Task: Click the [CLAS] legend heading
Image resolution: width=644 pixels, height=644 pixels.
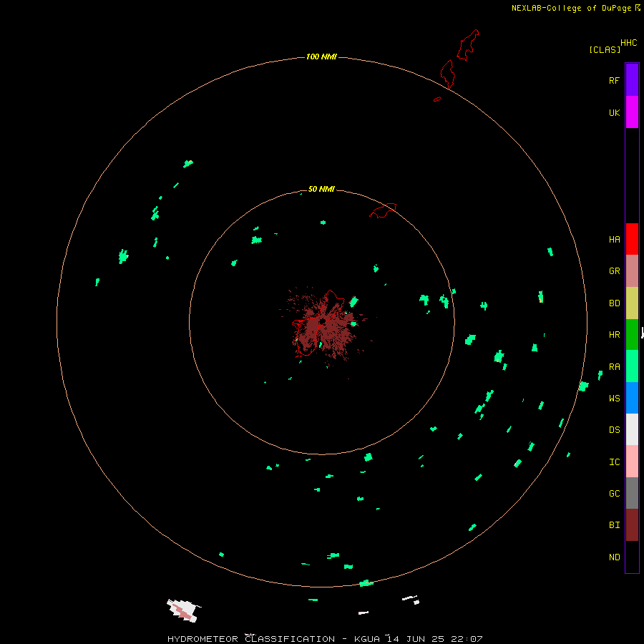Action: 604,49
